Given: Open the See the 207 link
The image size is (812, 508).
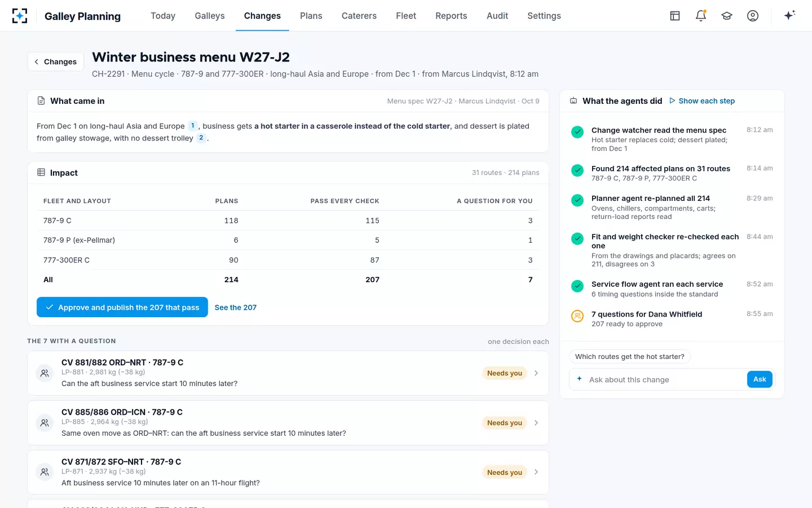Looking at the screenshot, I should click(236, 308).
